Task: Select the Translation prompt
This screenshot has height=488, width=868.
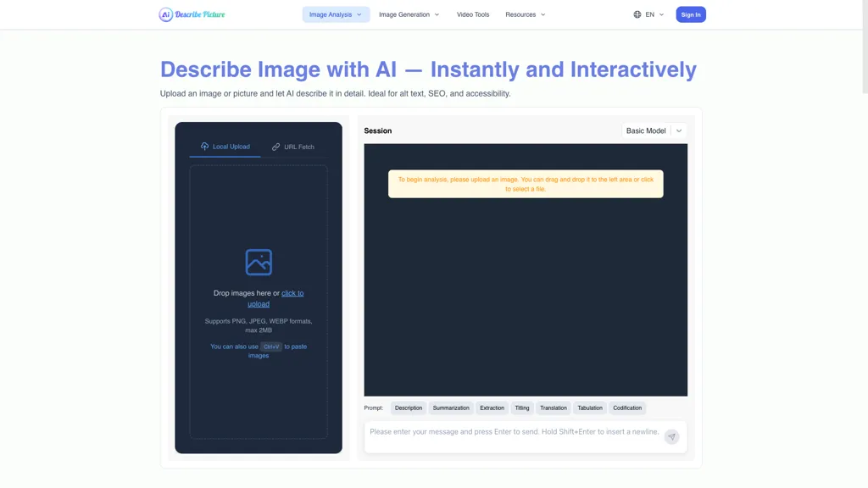Action: pyautogui.click(x=553, y=408)
